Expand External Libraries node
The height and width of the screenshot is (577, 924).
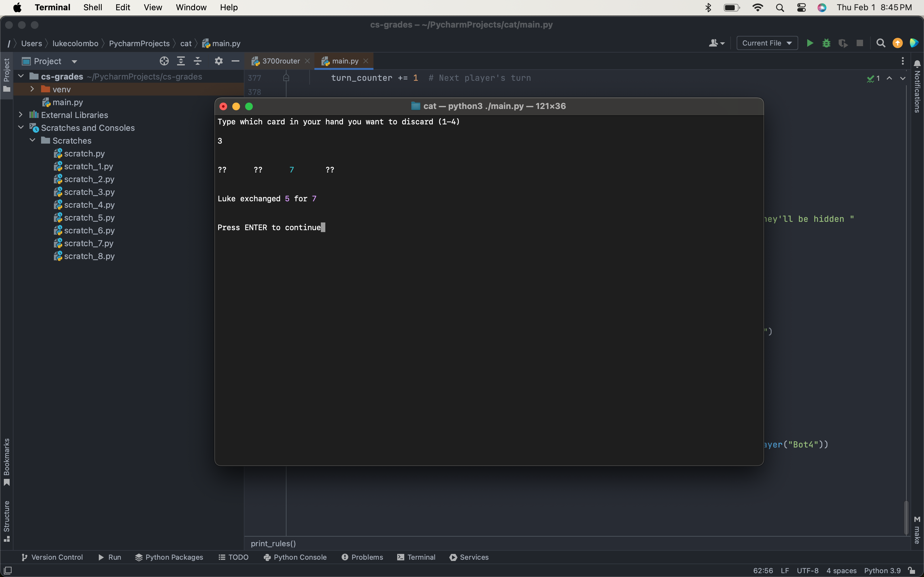point(21,114)
